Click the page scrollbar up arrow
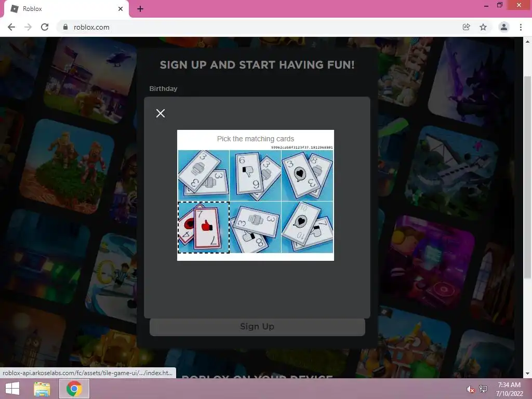The height and width of the screenshot is (399, 532). (528, 42)
